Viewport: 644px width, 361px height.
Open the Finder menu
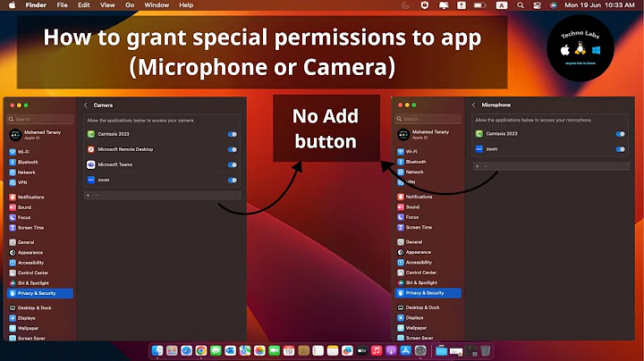tap(36, 5)
